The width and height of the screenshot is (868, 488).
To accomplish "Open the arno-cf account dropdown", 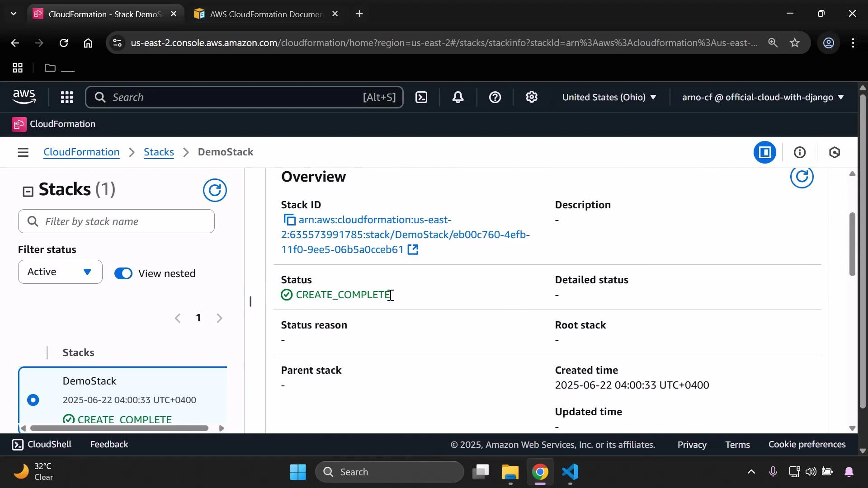I will (761, 97).
